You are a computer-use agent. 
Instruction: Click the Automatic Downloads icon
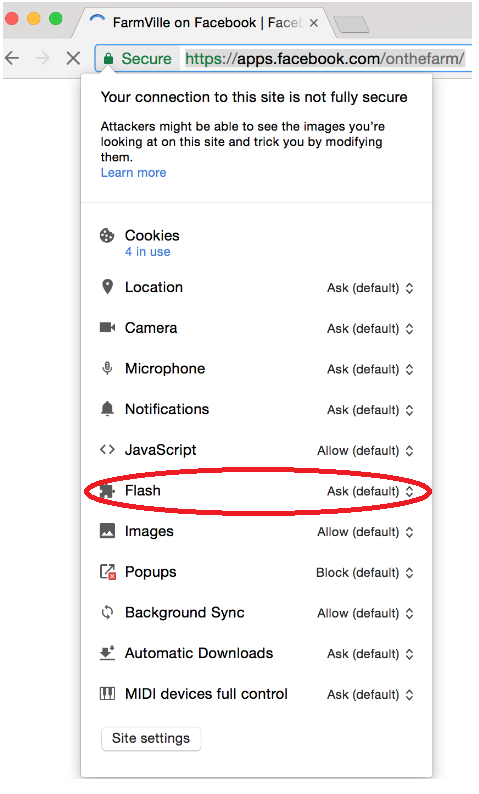(x=107, y=653)
